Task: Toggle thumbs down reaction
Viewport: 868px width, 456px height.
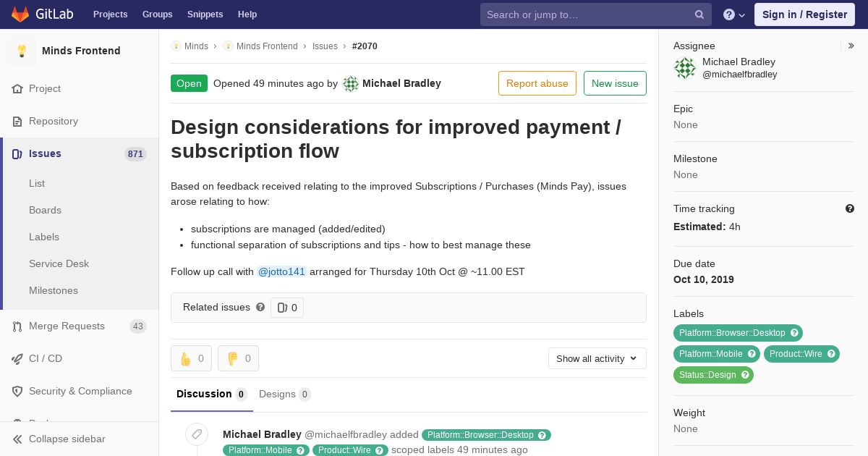Action: click(x=238, y=358)
